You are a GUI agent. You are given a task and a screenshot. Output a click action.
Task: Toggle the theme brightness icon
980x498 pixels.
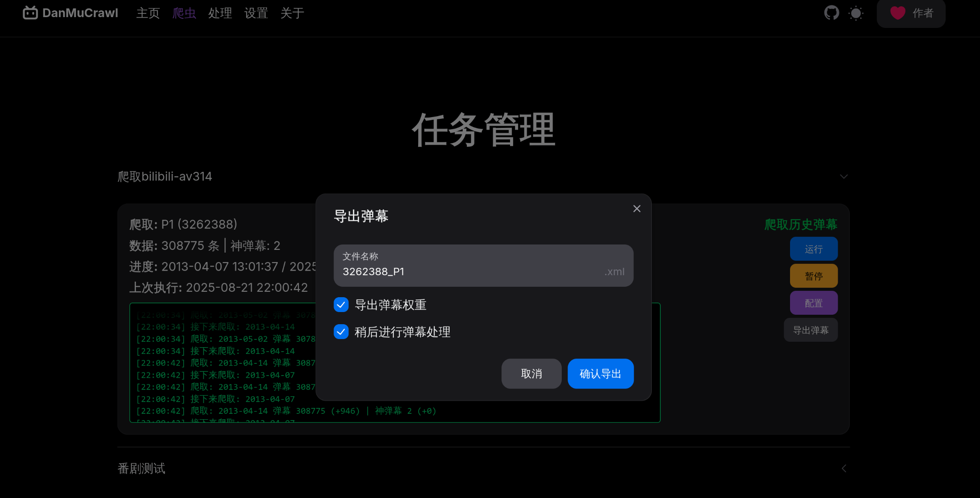(x=856, y=13)
